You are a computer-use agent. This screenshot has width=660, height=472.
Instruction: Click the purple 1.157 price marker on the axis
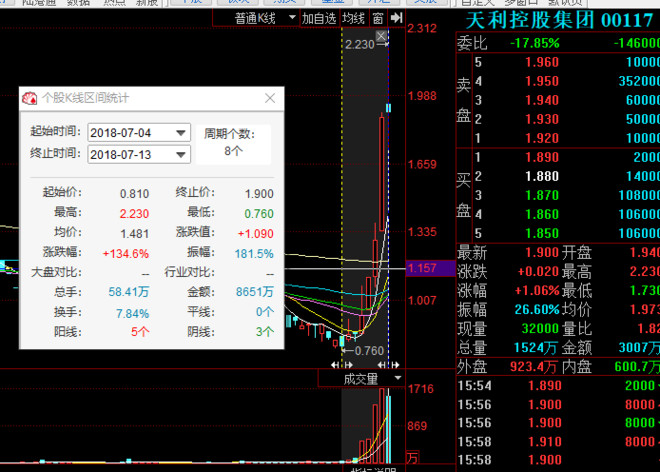(430, 268)
